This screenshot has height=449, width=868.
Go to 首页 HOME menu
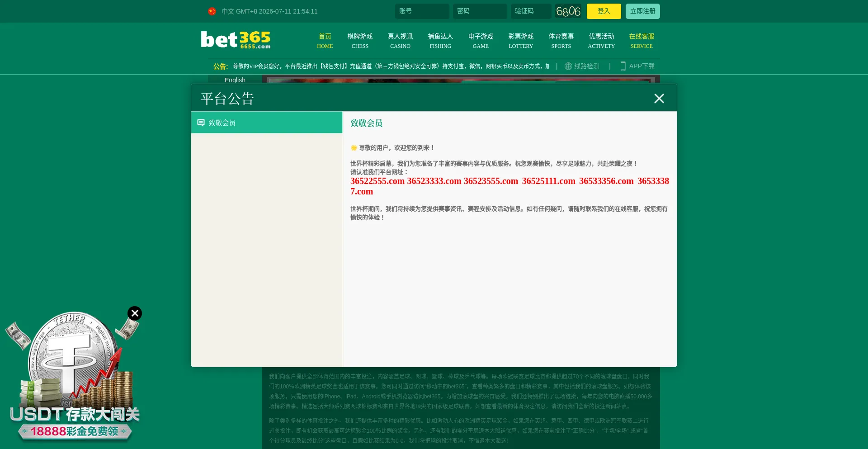point(325,41)
